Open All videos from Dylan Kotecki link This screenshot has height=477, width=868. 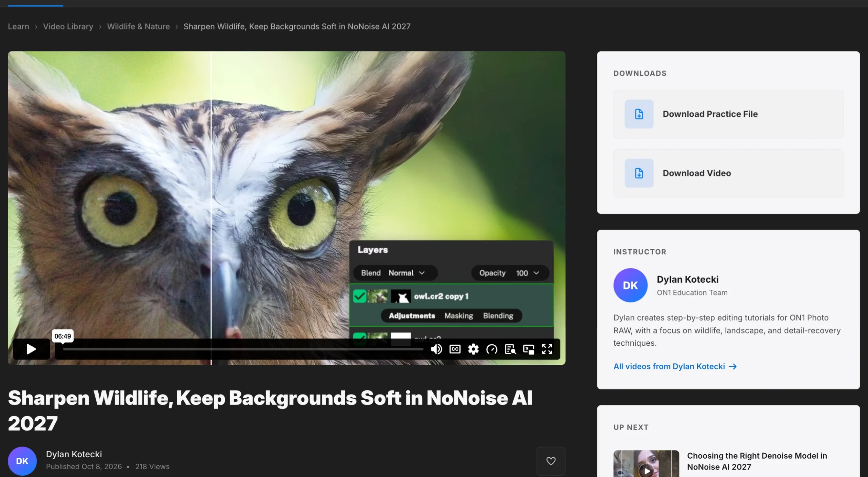click(675, 366)
